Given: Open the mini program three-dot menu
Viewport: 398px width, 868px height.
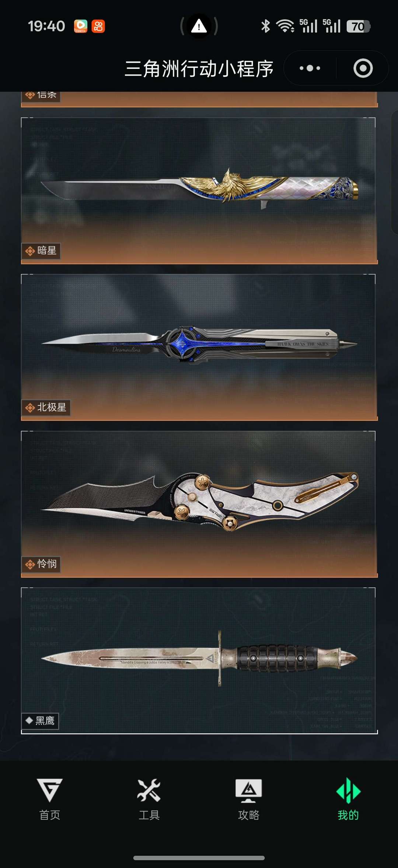Looking at the screenshot, I should click(310, 68).
